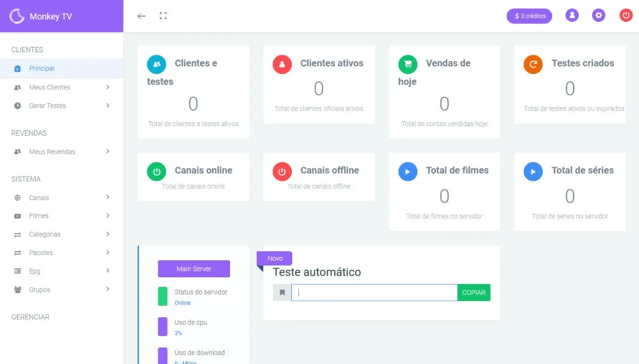639x364 pixels.
Task: Open Pacotes in the sidebar
Action: pos(41,253)
